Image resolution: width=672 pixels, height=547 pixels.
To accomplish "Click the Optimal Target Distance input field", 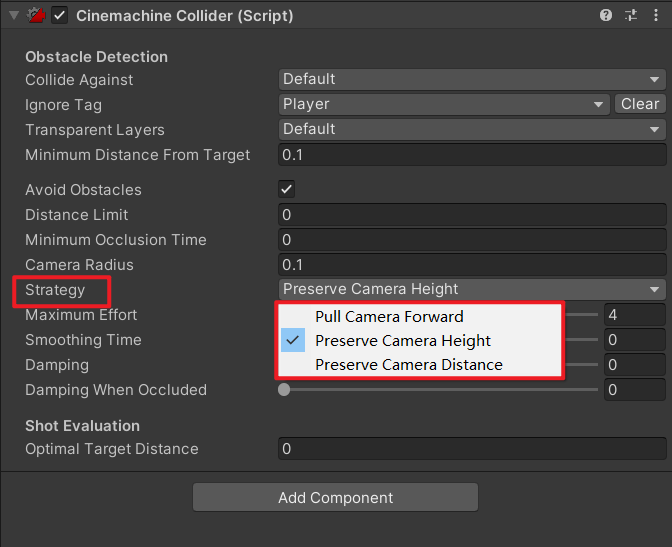I will point(472,448).
